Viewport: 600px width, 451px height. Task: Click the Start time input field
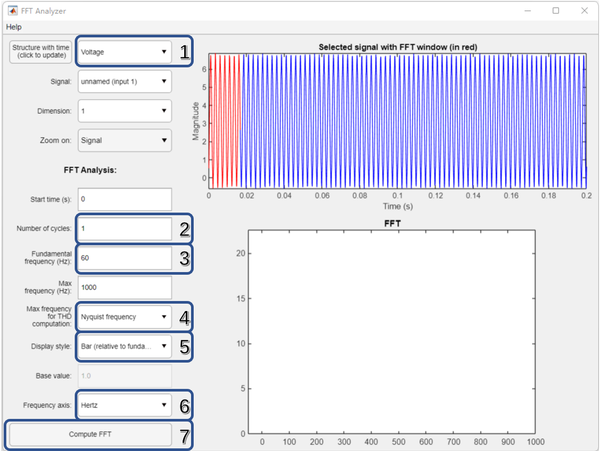pos(125,199)
